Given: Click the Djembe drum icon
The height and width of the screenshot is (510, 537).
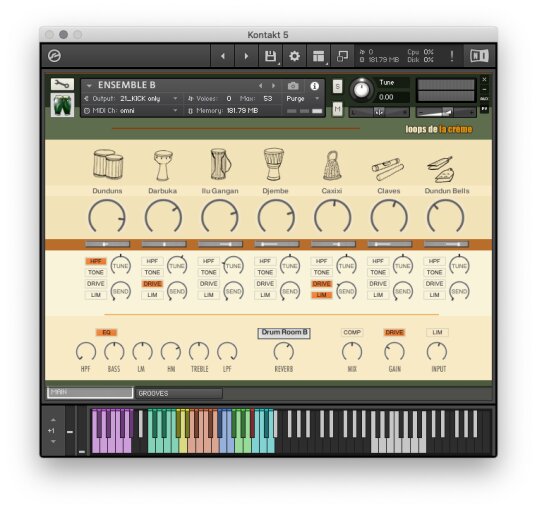Looking at the screenshot, I should point(274,164).
